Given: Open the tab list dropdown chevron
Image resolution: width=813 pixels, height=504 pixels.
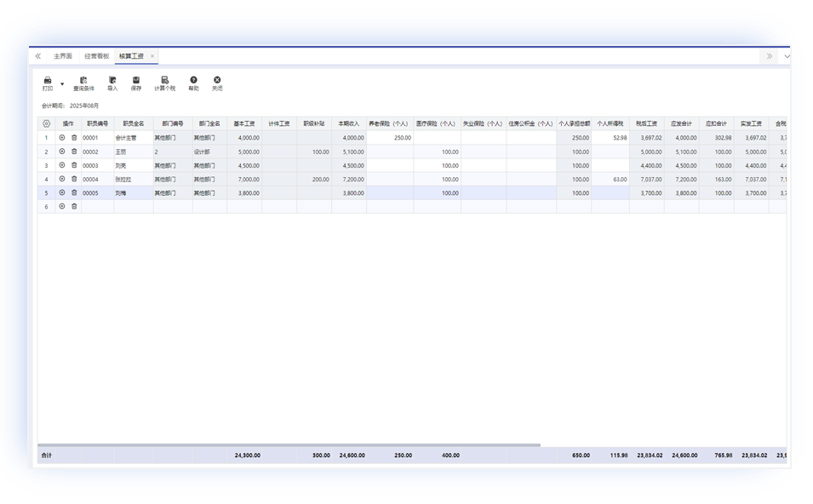Looking at the screenshot, I should pyautogui.click(x=787, y=56).
